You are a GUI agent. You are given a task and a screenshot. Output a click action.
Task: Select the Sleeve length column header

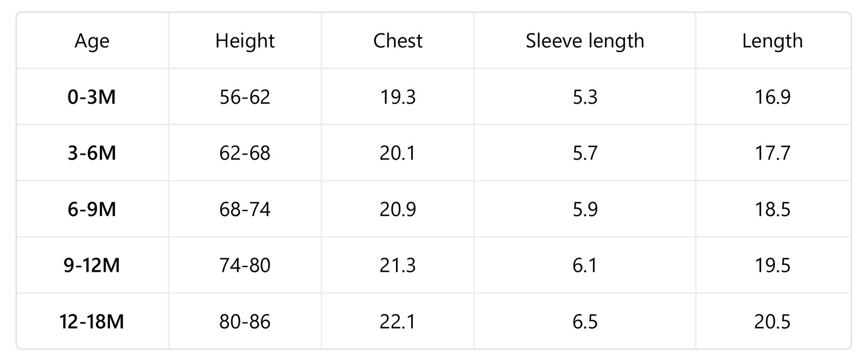[x=585, y=41]
